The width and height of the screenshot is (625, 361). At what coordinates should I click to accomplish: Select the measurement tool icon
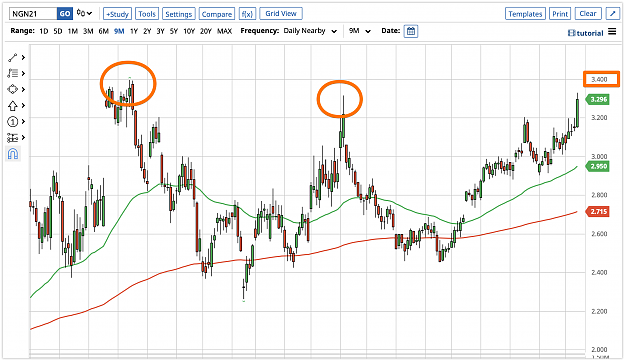tap(12, 137)
